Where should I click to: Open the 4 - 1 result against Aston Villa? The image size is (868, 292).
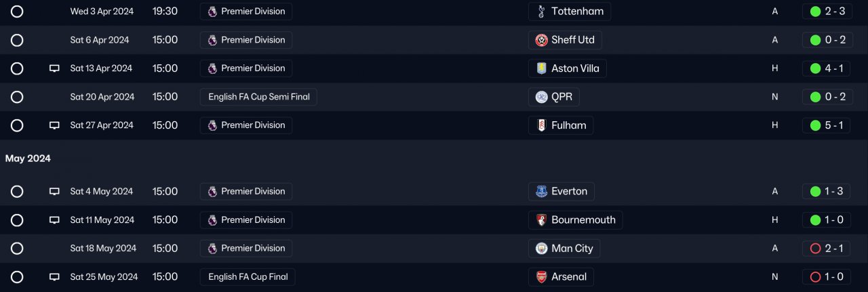(x=826, y=68)
